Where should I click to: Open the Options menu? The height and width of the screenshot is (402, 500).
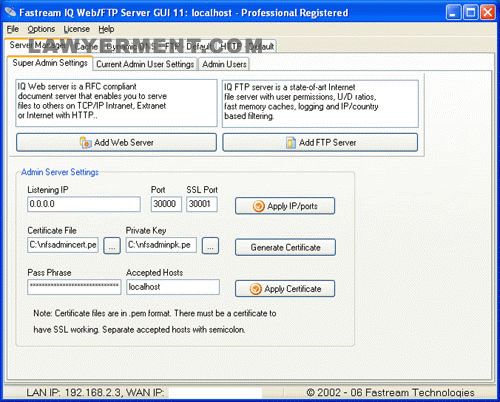[x=41, y=29]
